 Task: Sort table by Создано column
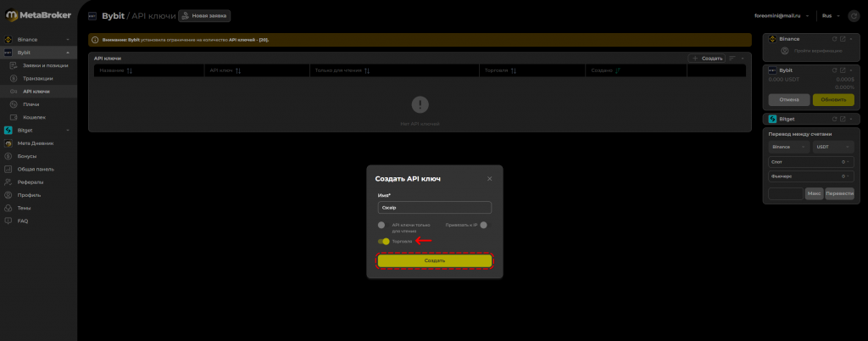pyautogui.click(x=617, y=71)
